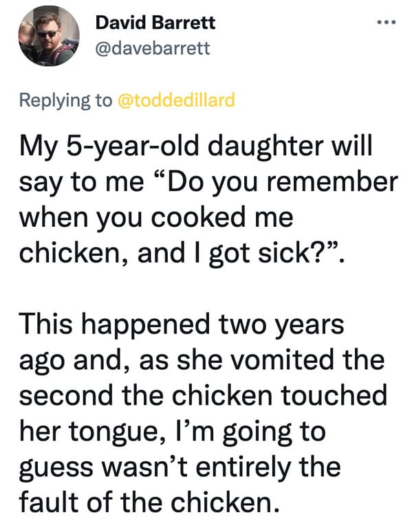The height and width of the screenshot is (532, 412).
Task: Click the word "ago" in the second paragraph
Action: (41, 362)
